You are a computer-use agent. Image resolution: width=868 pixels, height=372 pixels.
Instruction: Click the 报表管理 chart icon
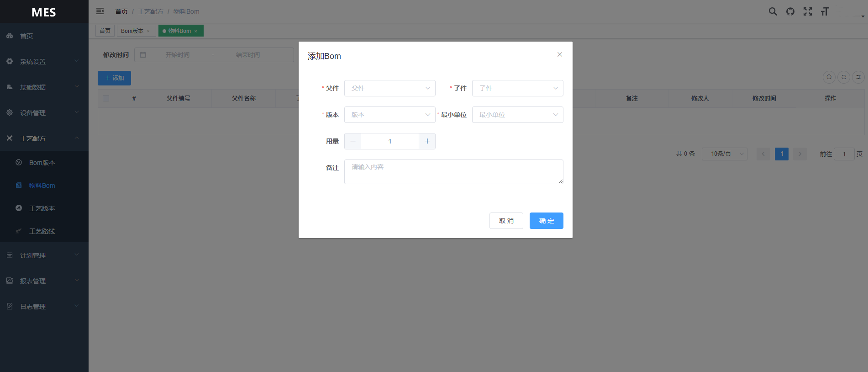[10, 281]
